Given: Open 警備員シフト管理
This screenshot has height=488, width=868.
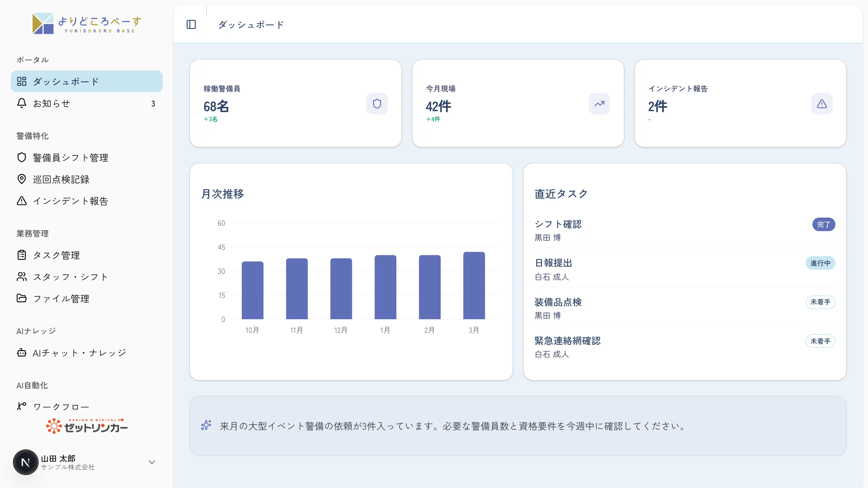Looking at the screenshot, I should click(87, 158).
